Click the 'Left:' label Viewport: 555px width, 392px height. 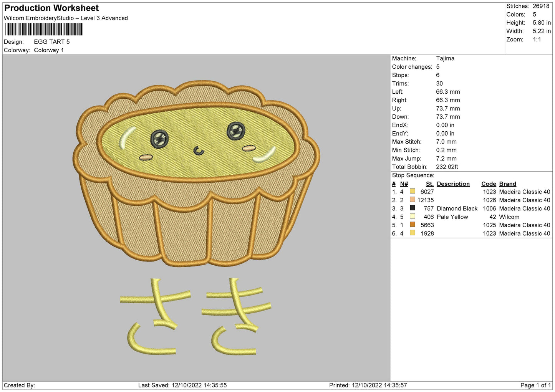[398, 92]
